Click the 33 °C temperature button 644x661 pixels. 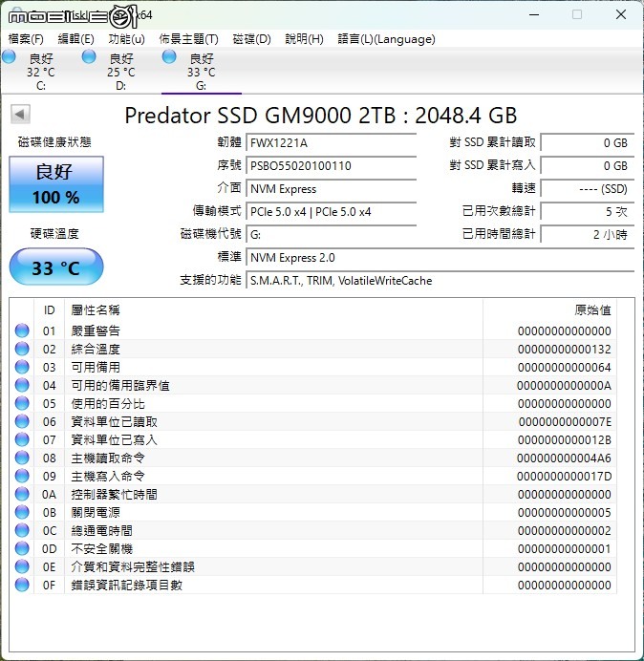coord(56,267)
